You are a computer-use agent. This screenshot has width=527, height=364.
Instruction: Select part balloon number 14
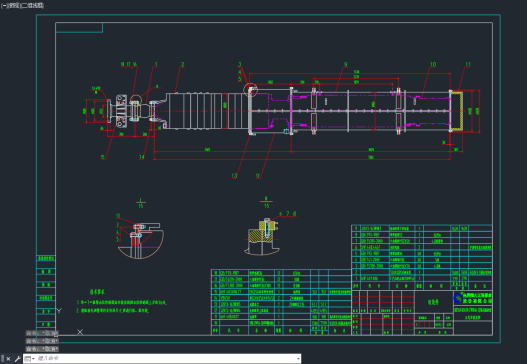click(142, 157)
